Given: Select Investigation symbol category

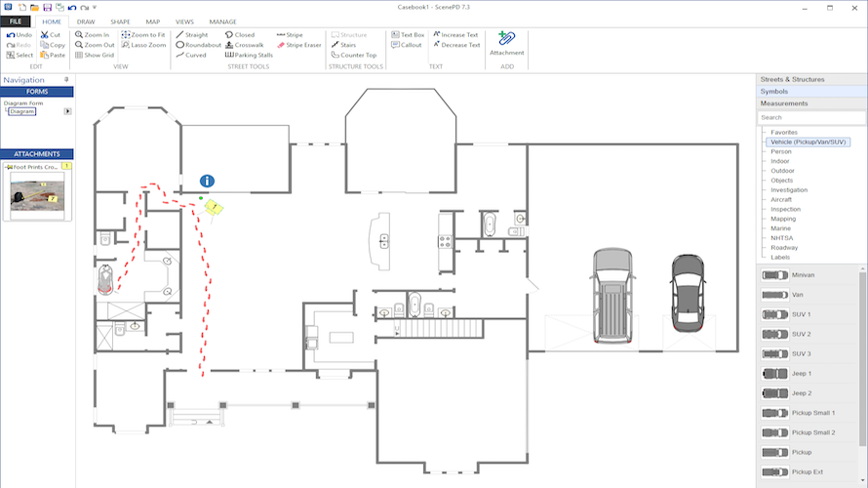Looking at the screenshot, I should (x=789, y=190).
